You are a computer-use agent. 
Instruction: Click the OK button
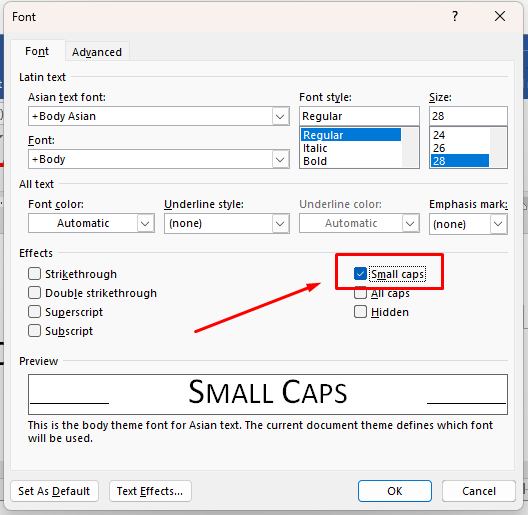coord(395,491)
